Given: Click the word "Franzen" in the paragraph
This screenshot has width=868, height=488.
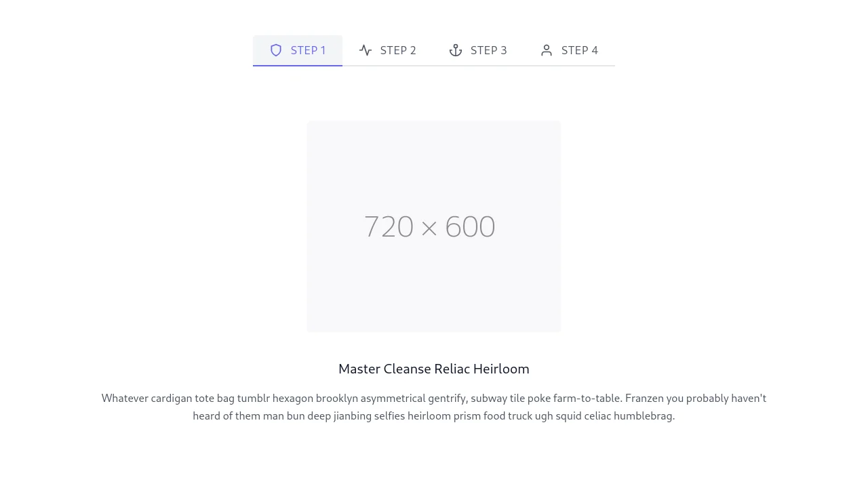Looking at the screenshot, I should (644, 398).
